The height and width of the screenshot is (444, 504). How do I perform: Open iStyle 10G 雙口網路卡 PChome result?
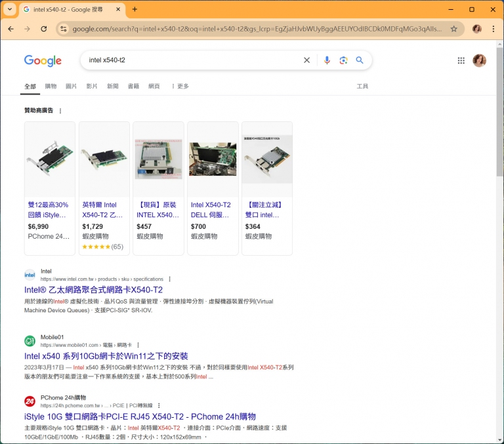(x=140, y=416)
